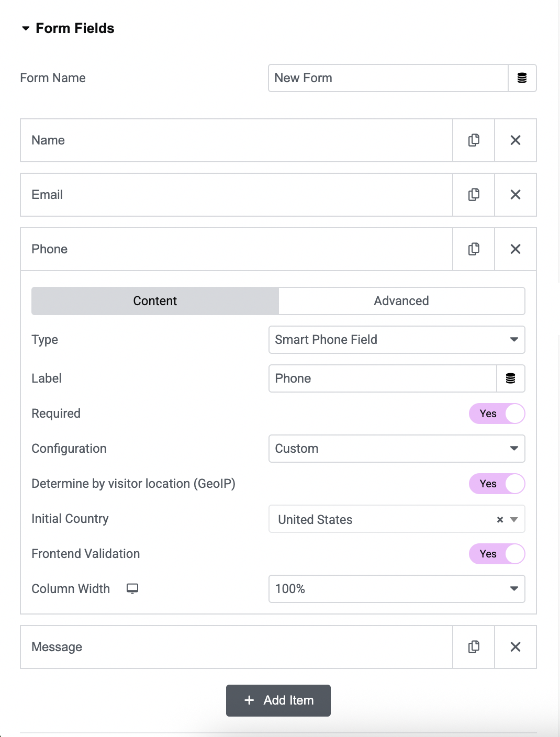The image size is (560, 737).
Task: Disable the Required toggle for Phone
Action: 497,414
